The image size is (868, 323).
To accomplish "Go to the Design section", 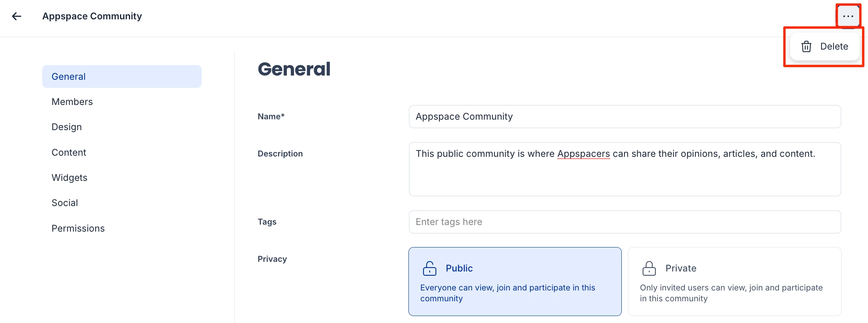I will click(67, 127).
